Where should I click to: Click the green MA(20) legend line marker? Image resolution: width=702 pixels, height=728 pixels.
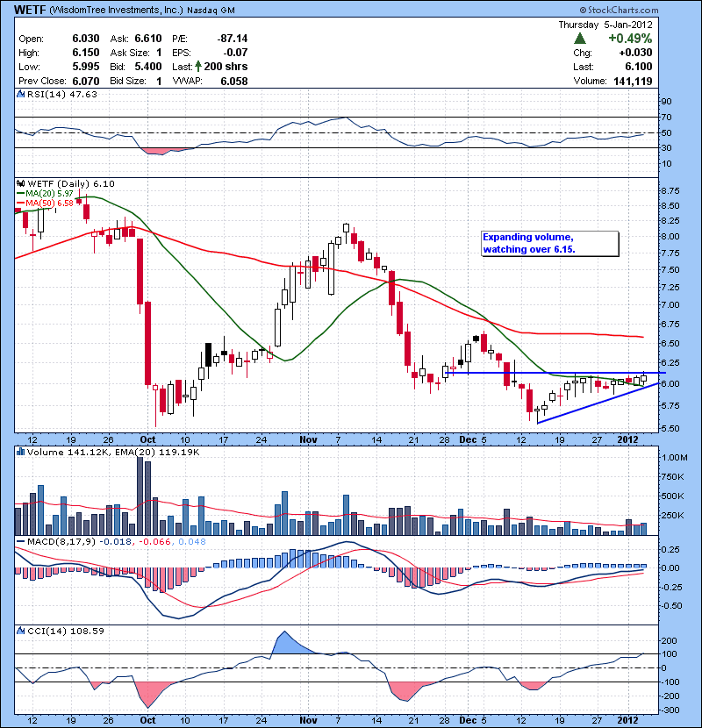pyautogui.click(x=20, y=193)
